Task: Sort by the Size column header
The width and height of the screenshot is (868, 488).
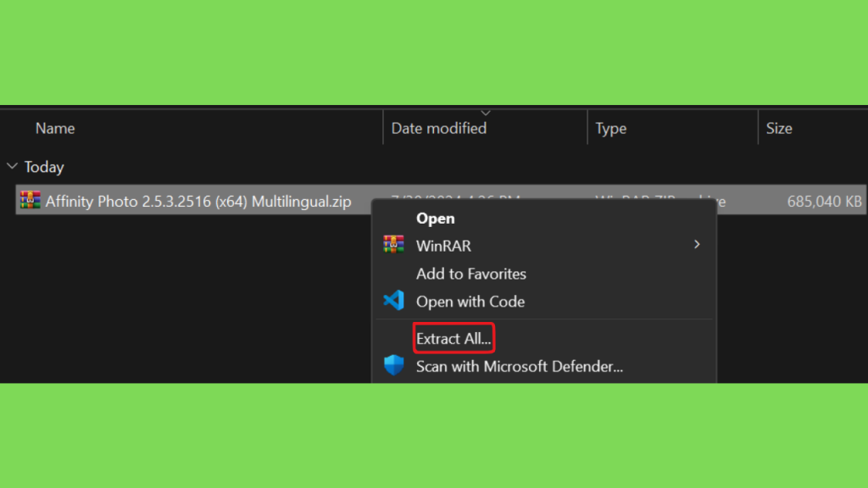Action: pos(779,129)
